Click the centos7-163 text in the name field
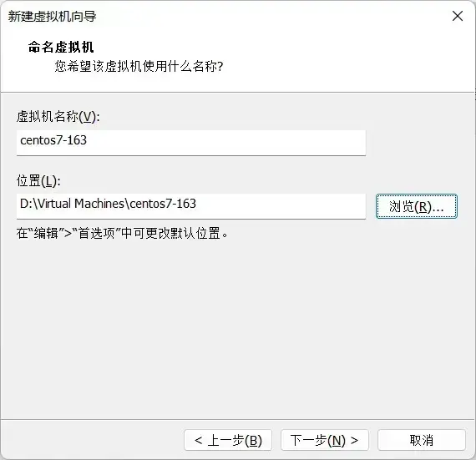This screenshot has width=476, height=460. click(53, 140)
